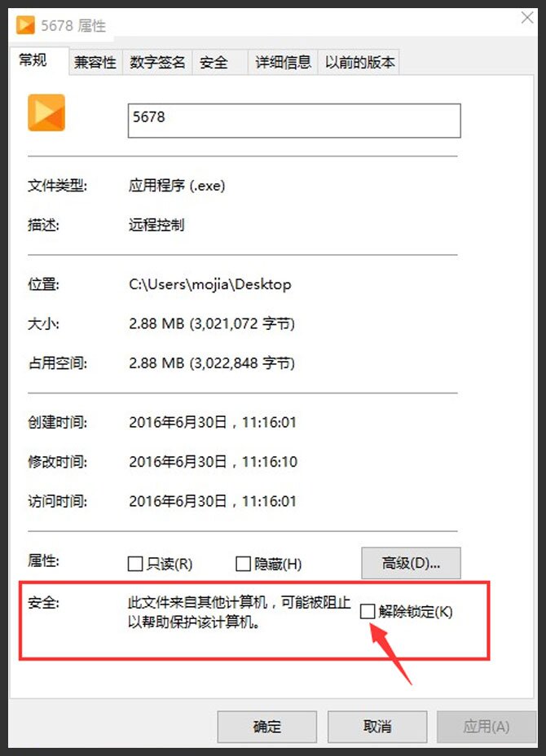Confirm with the 确定 button
This screenshot has height=756, width=546.
266,727
